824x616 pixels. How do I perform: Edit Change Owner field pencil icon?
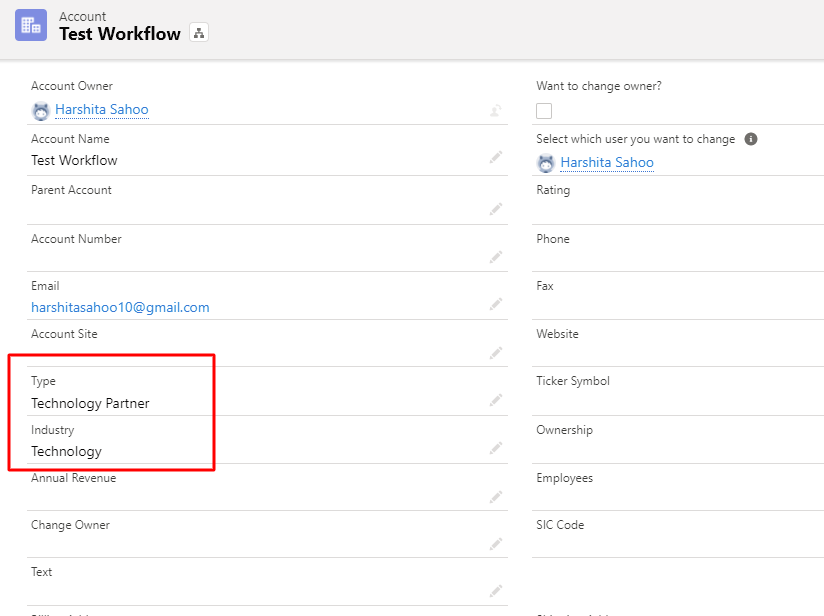point(496,543)
